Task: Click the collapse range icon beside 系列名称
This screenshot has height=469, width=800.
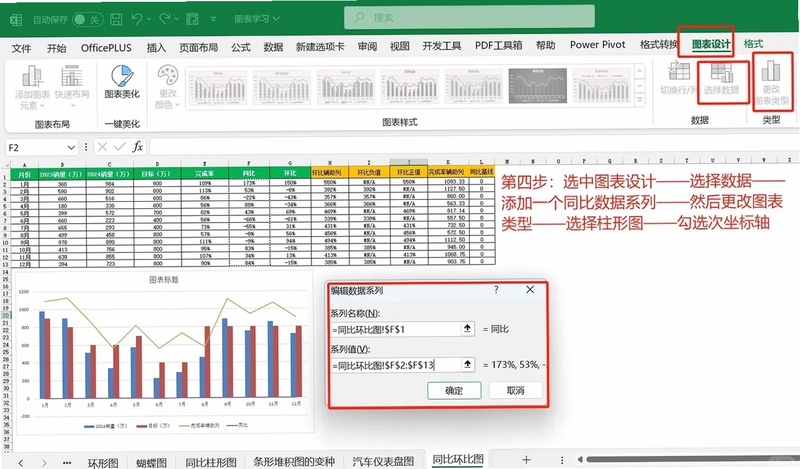Action: point(467,329)
